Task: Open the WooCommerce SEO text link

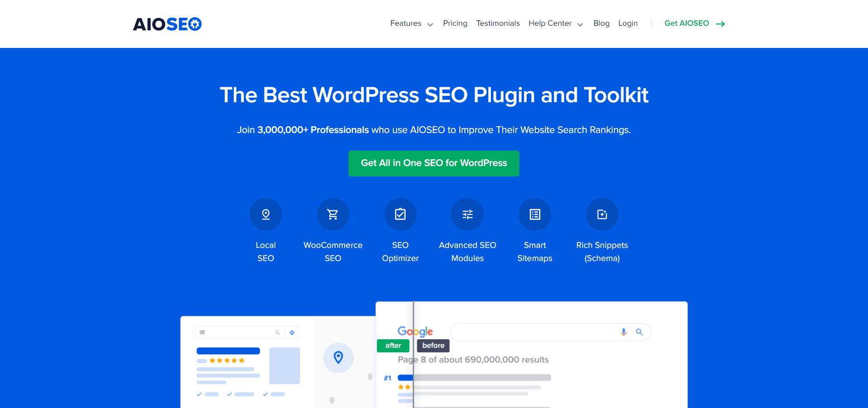Action: coord(333,251)
